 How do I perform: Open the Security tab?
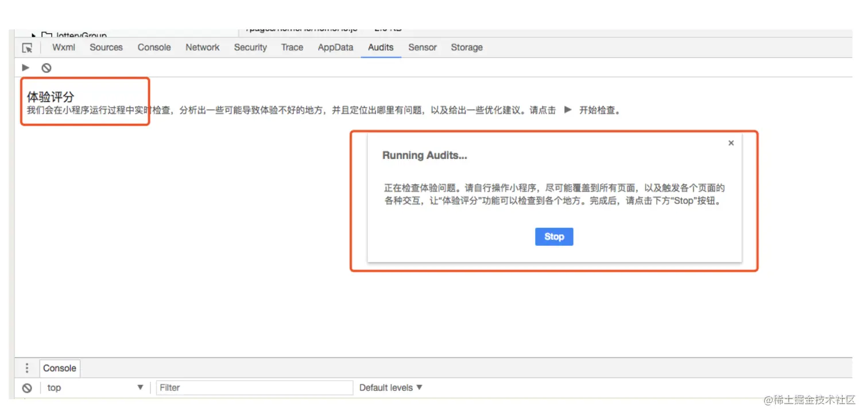(x=250, y=48)
